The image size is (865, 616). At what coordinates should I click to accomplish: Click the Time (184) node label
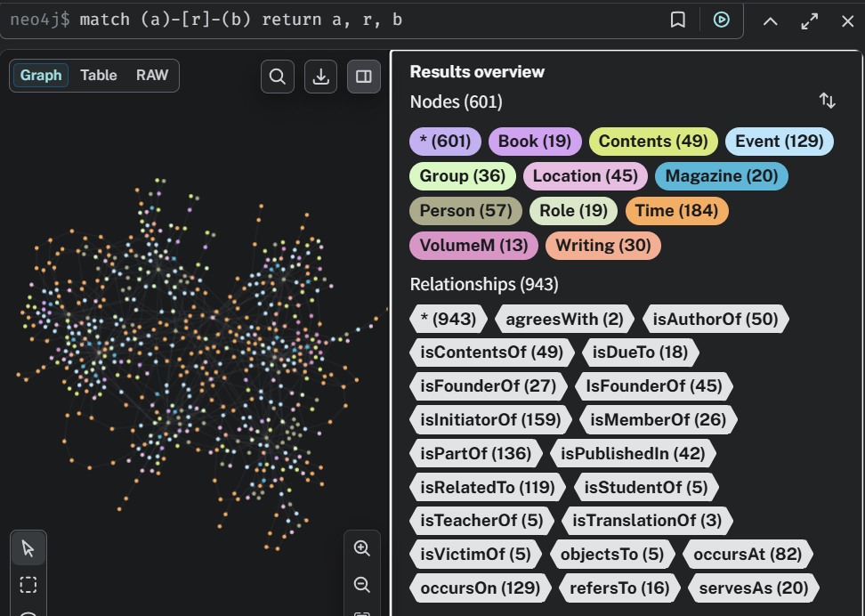676,211
